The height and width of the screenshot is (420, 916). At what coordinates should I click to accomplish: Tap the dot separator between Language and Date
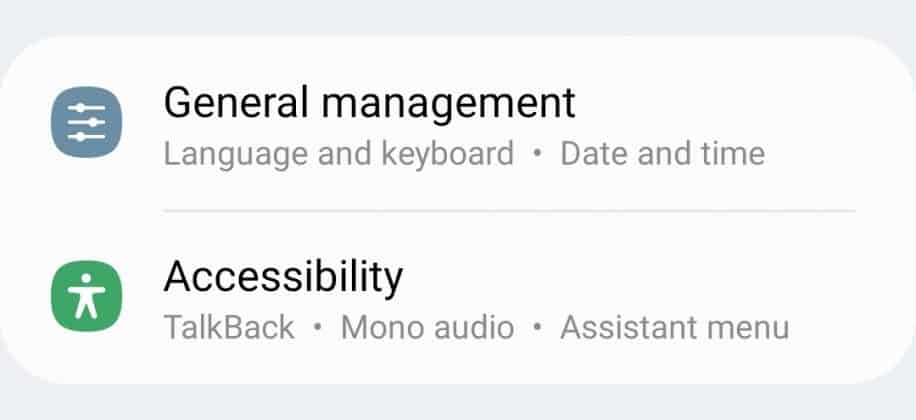[x=537, y=155]
